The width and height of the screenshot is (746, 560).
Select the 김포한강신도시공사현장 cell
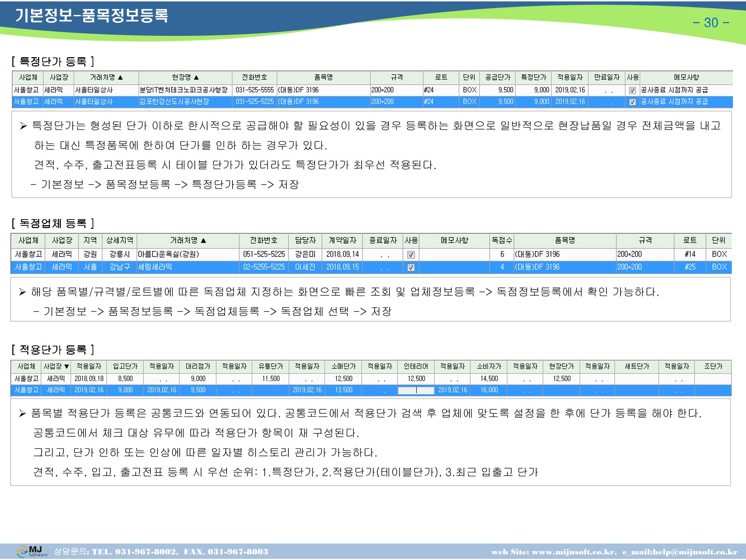click(x=185, y=102)
